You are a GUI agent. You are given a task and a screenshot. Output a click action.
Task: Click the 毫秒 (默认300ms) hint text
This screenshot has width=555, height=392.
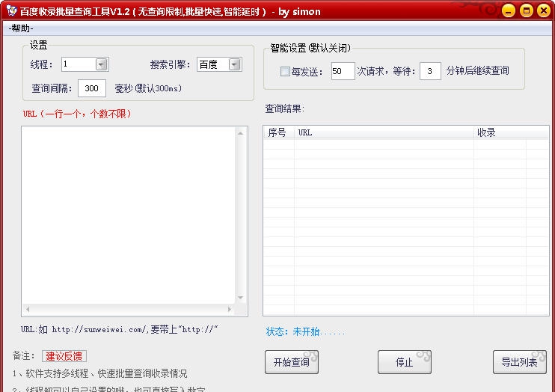(x=148, y=88)
